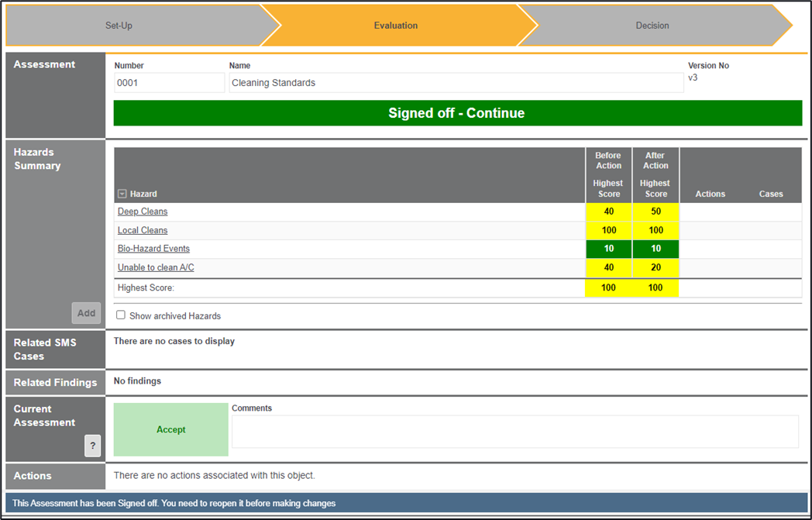Enable Show archived Hazards checkbox
The width and height of the screenshot is (812, 520).
coord(121,315)
